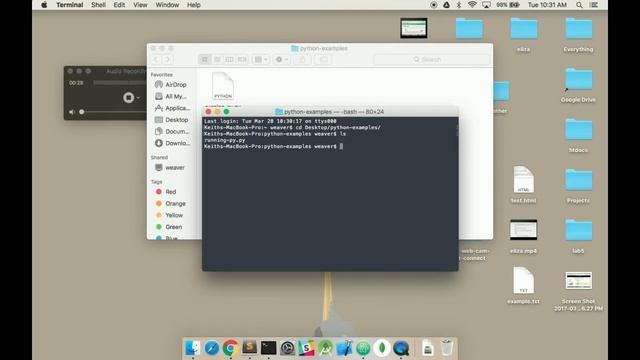
Task: Filter by Green tag in Finder
Action: [x=169, y=227]
